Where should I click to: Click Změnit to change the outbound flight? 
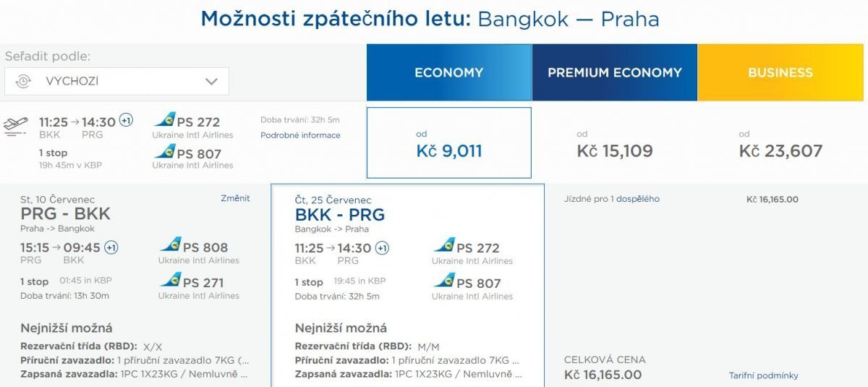pos(235,198)
